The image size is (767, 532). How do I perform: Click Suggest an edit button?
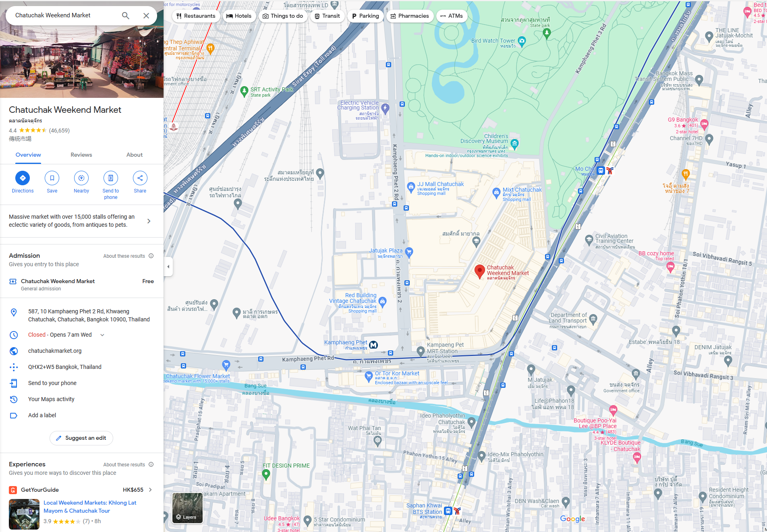click(81, 438)
